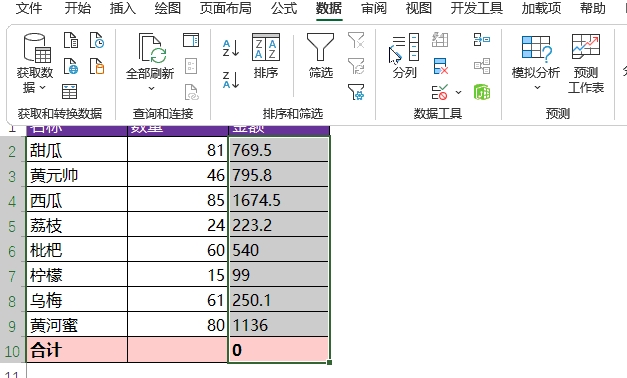The image size is (627, 378).
Task: Click the Flash Fill icon
Action: [x=440, y=40]
